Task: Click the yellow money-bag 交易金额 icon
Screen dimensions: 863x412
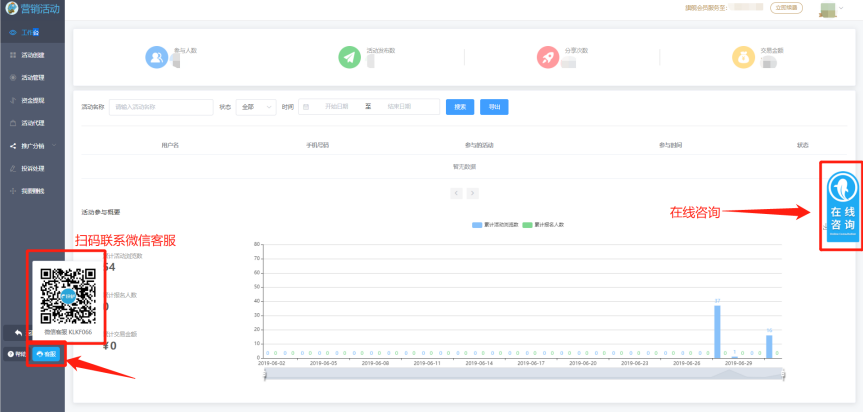Action: [742, 57]
